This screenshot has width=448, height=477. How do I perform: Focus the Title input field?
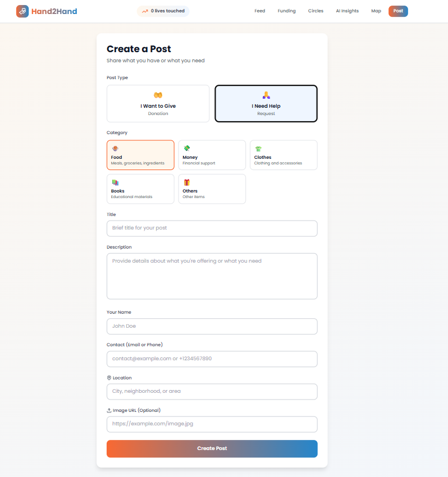(212, 228)
